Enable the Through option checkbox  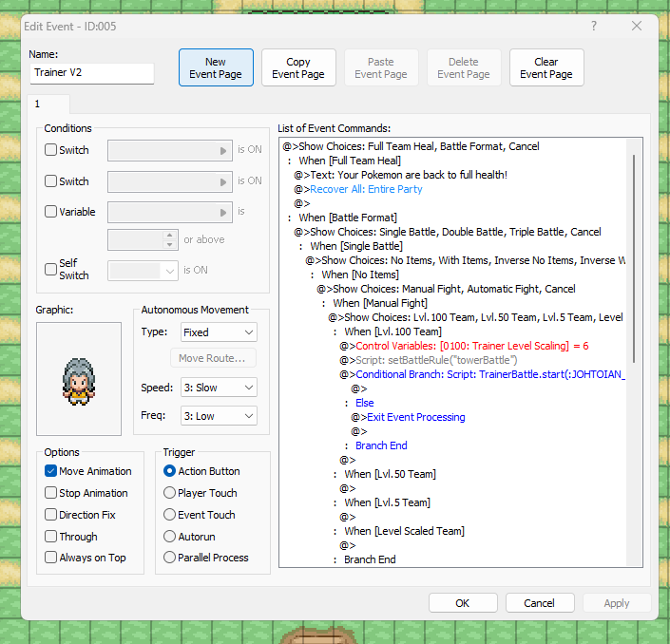coord(51,537)
